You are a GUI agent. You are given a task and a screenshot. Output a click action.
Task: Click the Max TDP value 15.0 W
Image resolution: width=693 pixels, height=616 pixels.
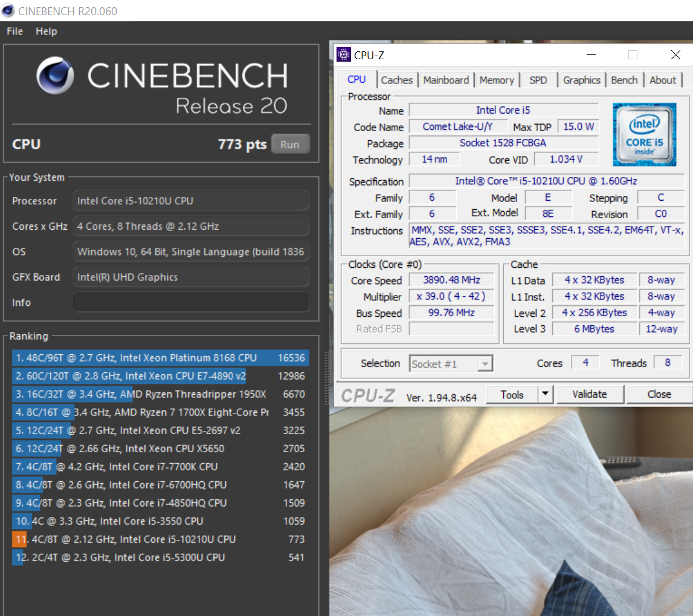pyautogui.click(x=578, y=126)
